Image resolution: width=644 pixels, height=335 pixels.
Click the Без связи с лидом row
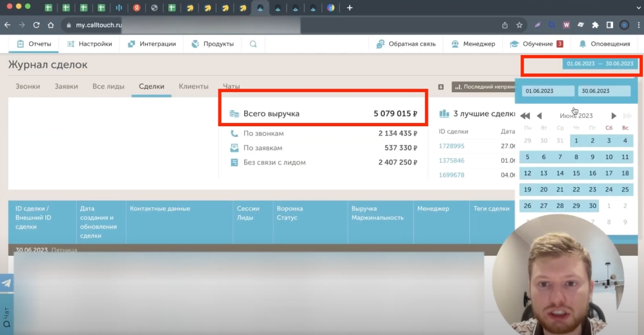coord(324,162)
